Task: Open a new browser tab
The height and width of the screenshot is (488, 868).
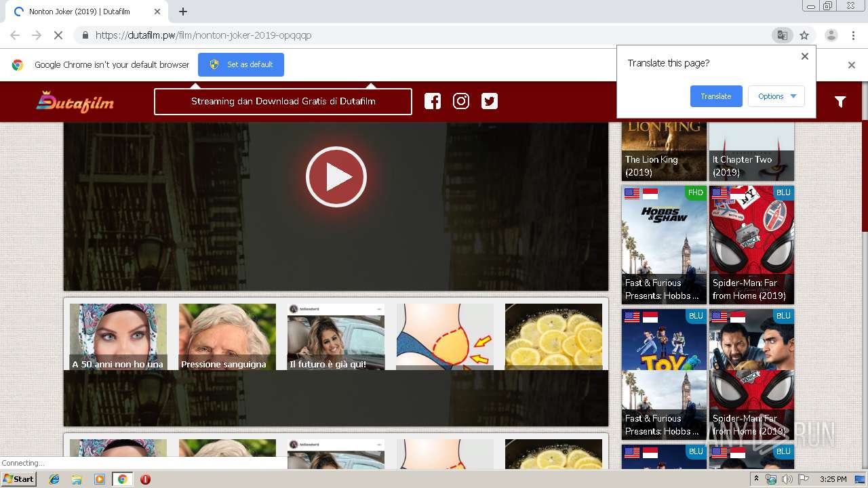Action: point(183,12)
